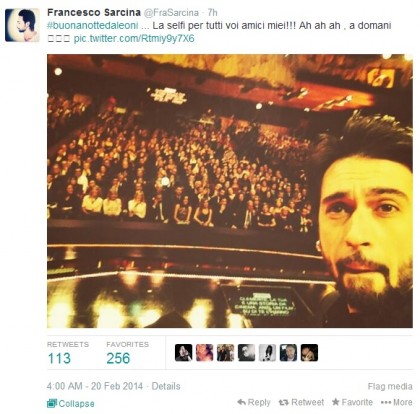
Task: Click the @FraSarcina handle
Action: (171, 13)
